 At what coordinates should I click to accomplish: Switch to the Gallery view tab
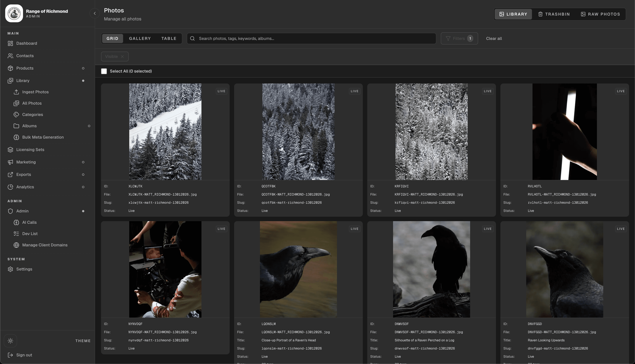tap(140, 39)
